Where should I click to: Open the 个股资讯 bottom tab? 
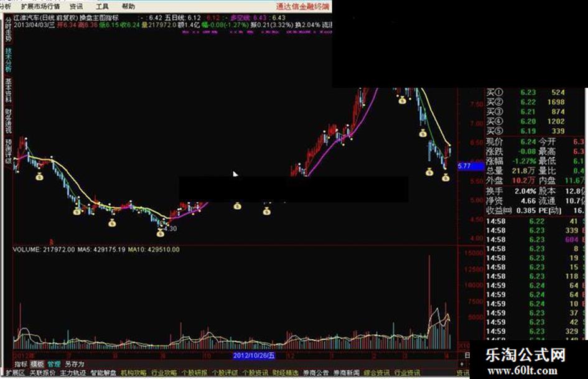255,373
